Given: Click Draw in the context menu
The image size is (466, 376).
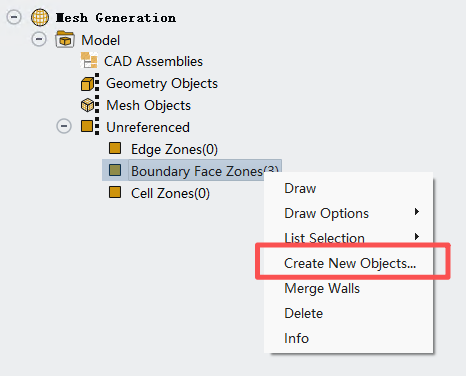Looking at the screenshot, I should point(300,188).
